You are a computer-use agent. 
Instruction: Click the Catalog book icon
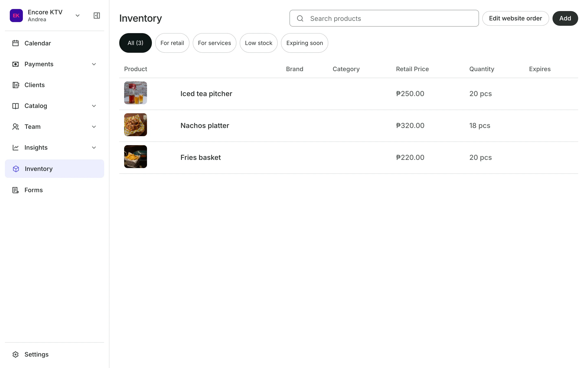tap(16, 106)
